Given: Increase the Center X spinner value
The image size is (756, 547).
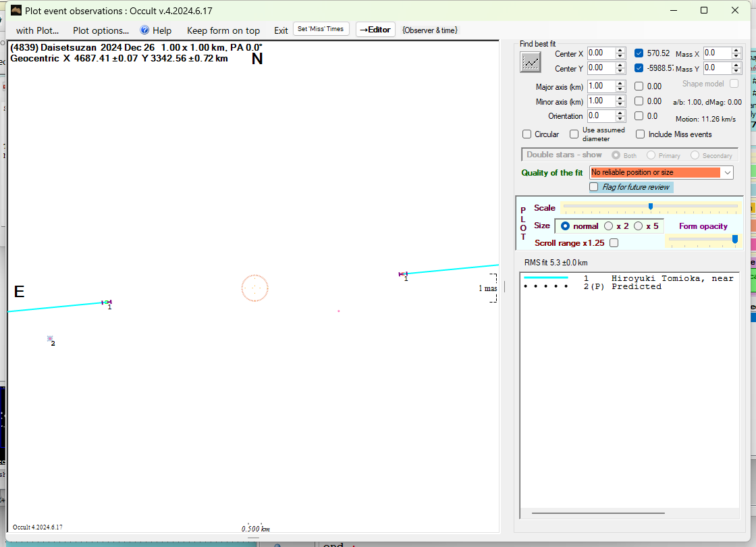Looking at the screenshot, I should coord(620,50).
